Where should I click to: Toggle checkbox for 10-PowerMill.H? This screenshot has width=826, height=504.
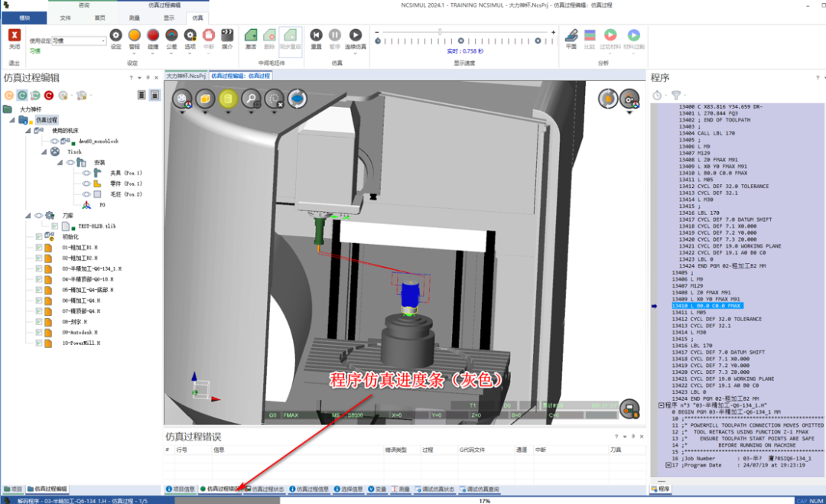pyautogui.click(x=39, y=343)
